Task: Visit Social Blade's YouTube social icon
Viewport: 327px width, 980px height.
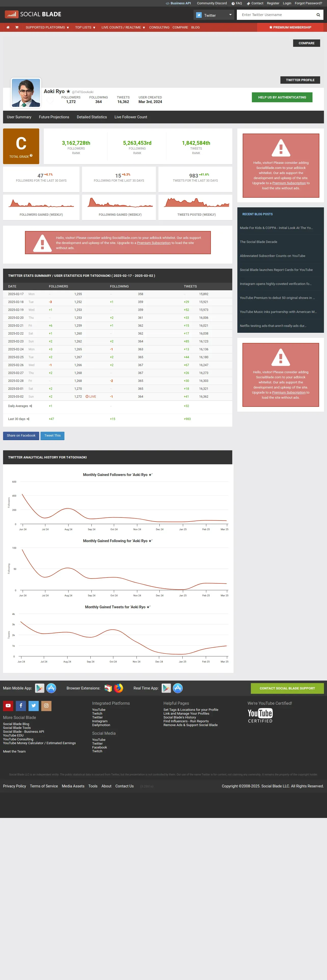Action: tap(8, 706)
